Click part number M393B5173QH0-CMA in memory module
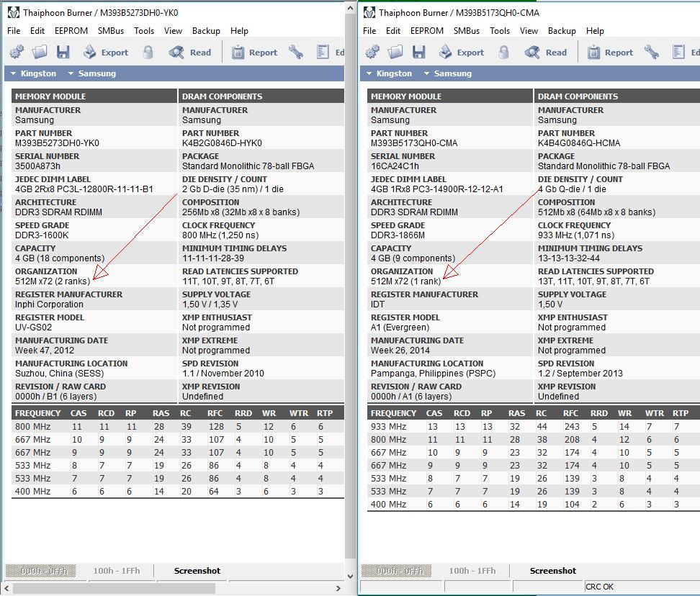This screenshot has width=700, height=596. pos(414,143)
